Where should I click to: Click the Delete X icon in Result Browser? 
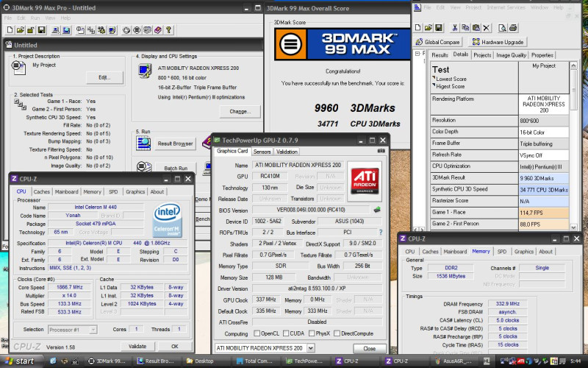[487, 27]
